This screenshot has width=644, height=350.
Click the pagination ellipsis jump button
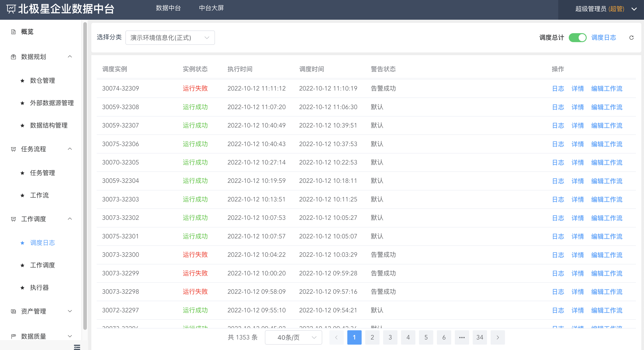pyautogui.click(x=462, y=337)
